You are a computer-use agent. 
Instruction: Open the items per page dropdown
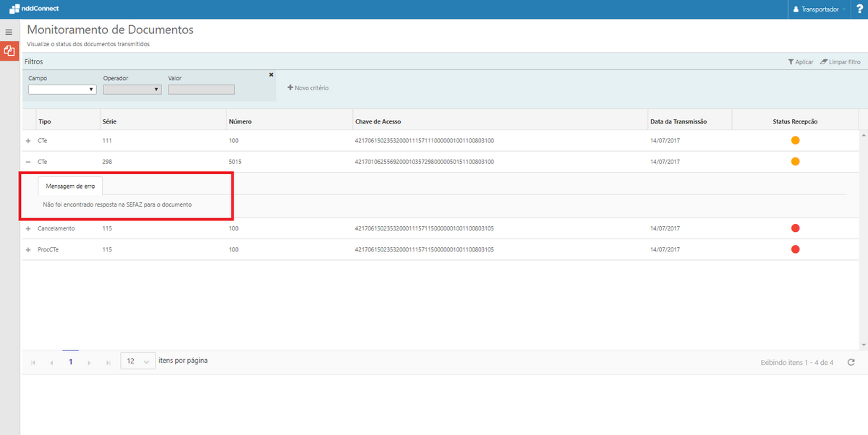coord(137,361)
